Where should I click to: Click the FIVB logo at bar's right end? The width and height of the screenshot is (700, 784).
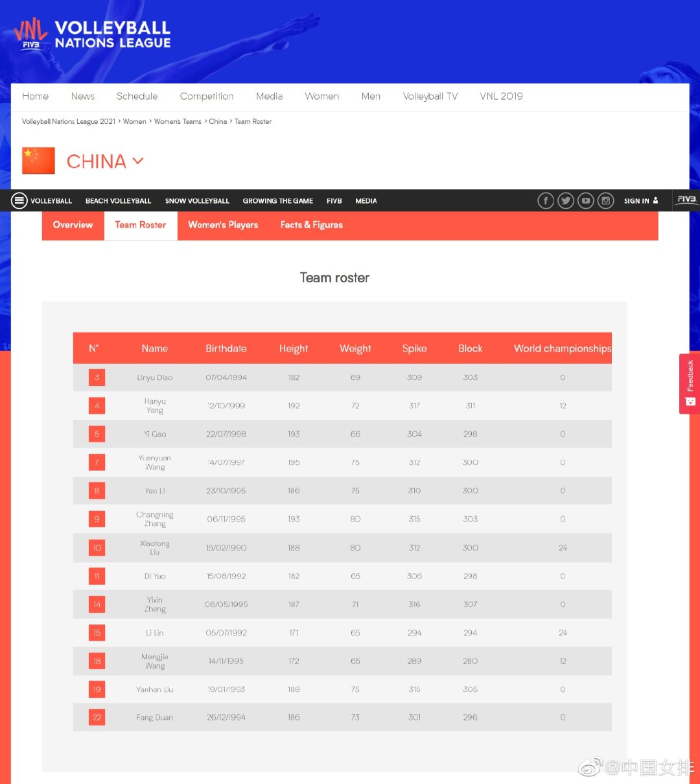[x=686, y=200]
